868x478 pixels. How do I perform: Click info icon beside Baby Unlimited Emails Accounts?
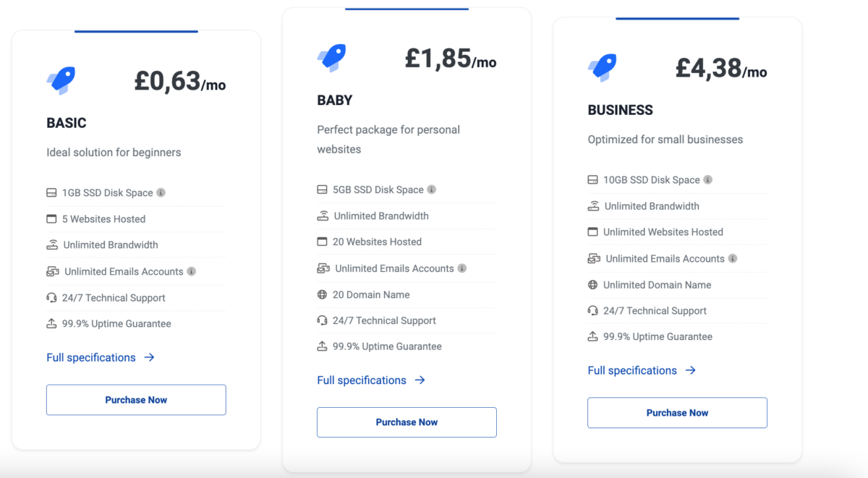tap(462, 268)
